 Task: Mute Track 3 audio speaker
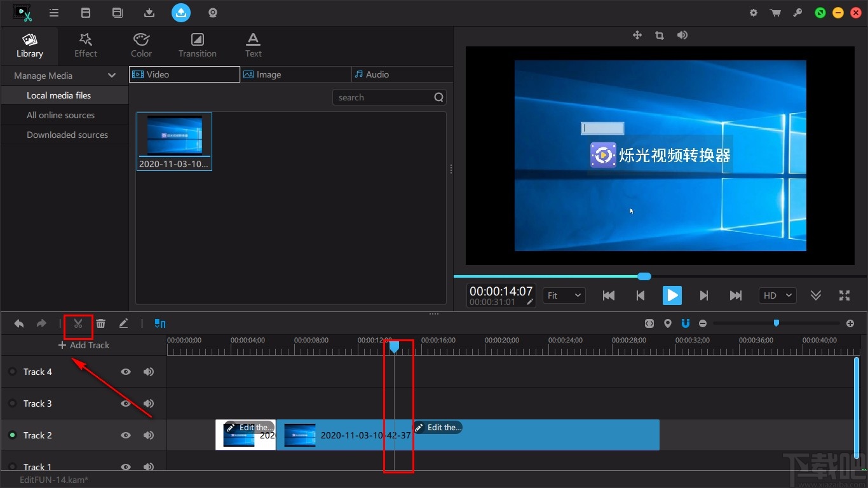[x=149, y=403]
